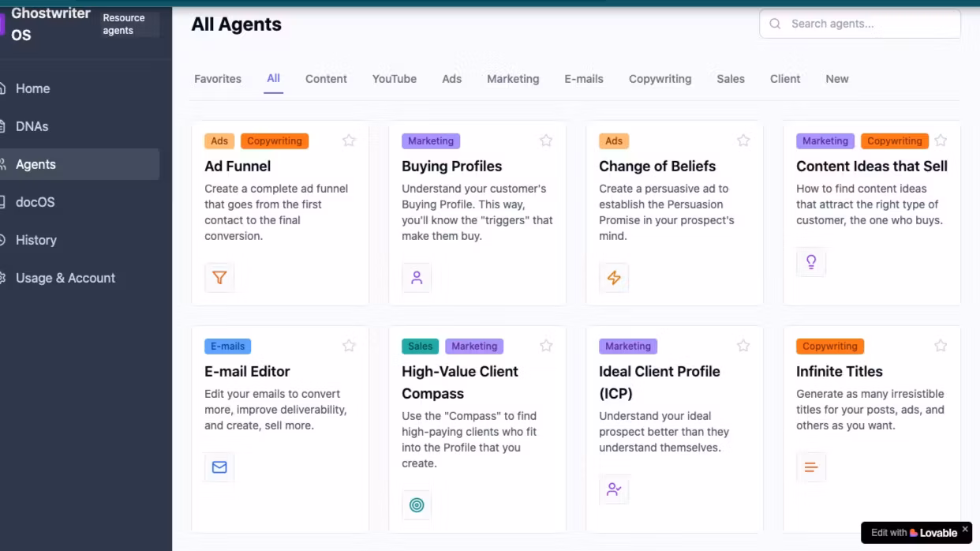Screen dimensions: 980x551
Task: Click the magnifier icon in the search box
Action: pos(775,24)
